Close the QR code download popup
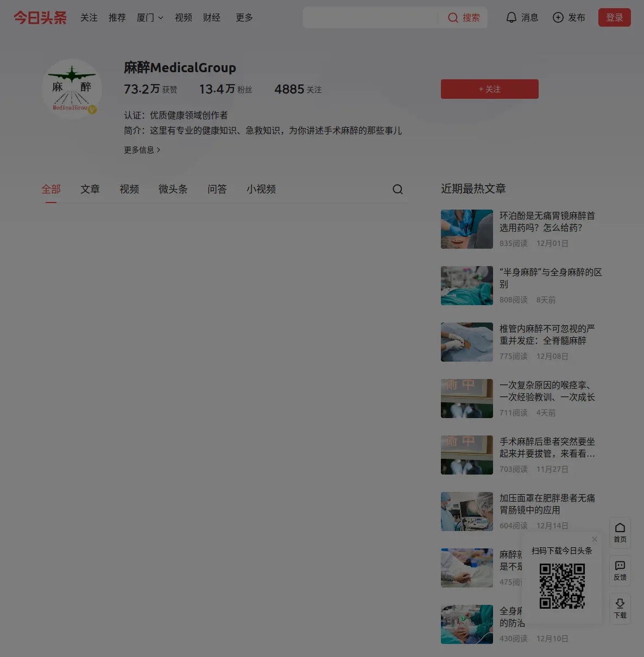This screenshot has height=657, width=644. 595,539
